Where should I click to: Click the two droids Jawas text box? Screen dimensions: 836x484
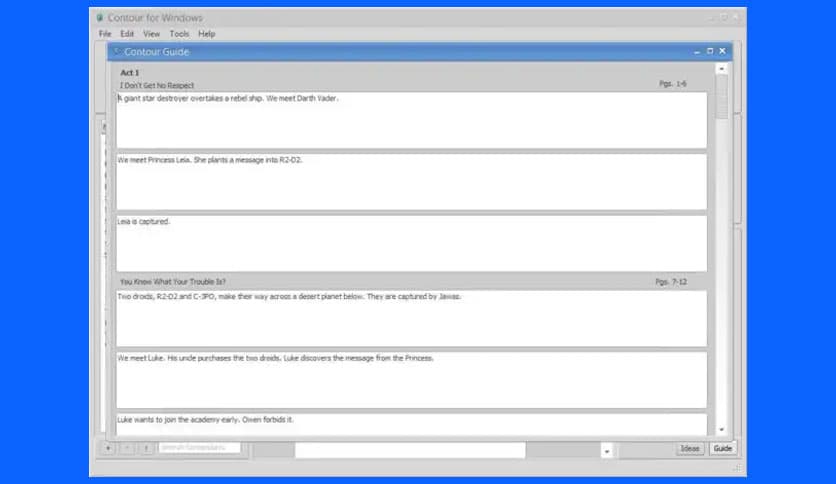pyautogui.click(x=412, y=318)
